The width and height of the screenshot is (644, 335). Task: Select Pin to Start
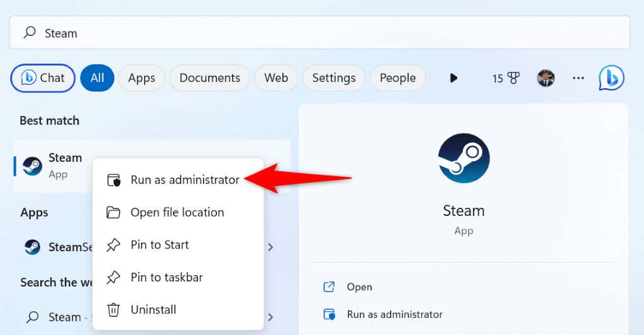(x=159, y=245)
